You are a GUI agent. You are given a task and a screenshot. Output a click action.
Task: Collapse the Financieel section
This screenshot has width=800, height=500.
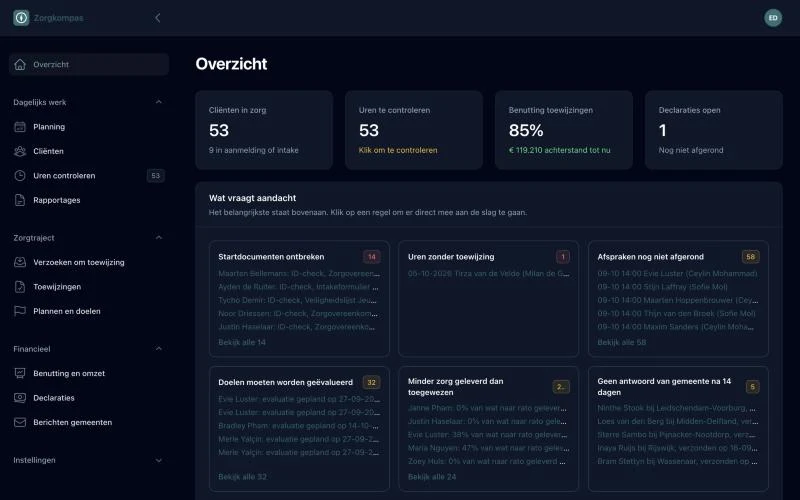coord(159,349)
